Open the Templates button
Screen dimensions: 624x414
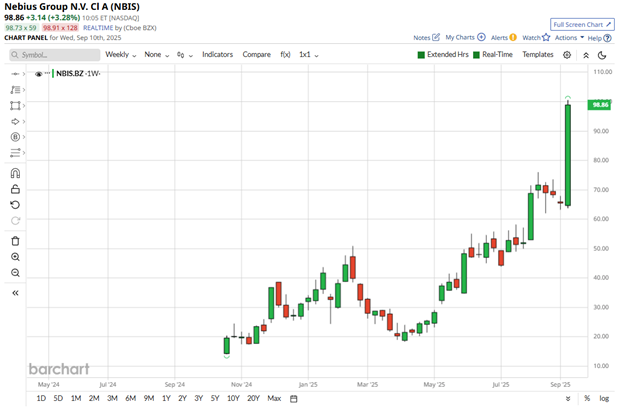click(x=537, y=54)
